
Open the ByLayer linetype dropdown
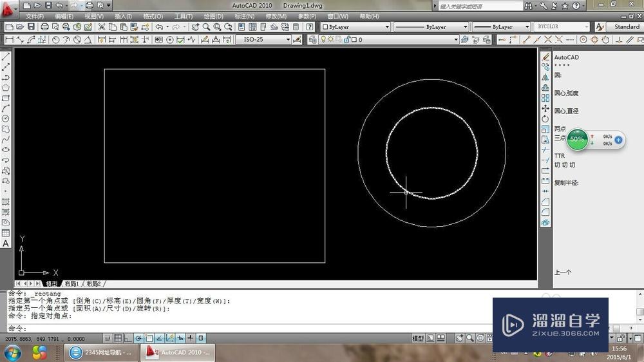point(466,27)
